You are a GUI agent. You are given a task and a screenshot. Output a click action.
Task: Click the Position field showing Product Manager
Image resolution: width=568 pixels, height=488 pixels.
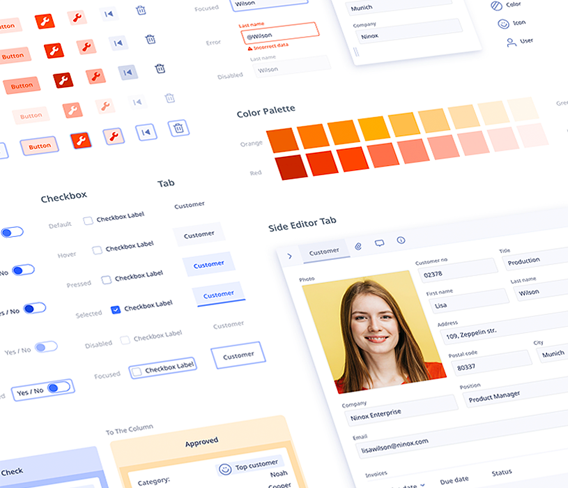point(516,392)
